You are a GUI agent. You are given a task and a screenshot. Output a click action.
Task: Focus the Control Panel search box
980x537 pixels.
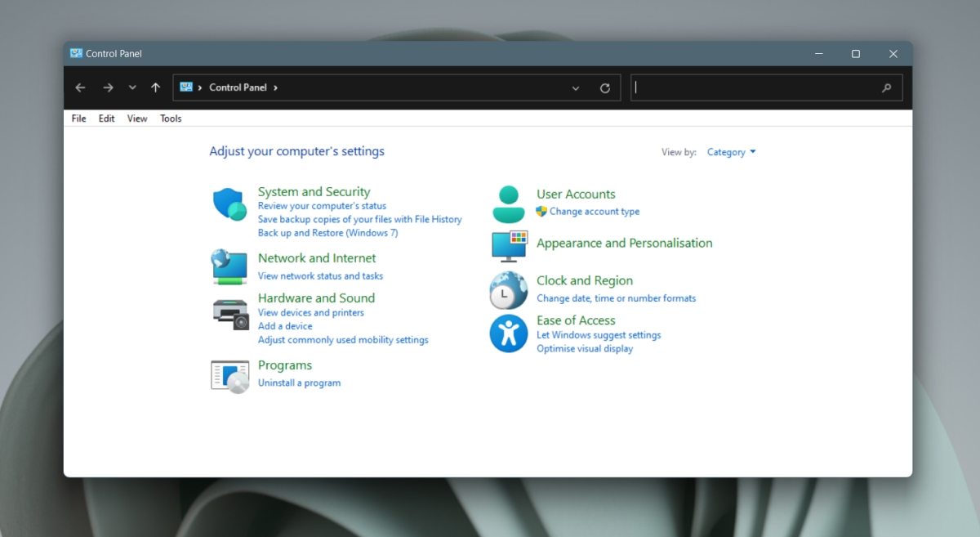pyautogui.click(x=755, y=87)
